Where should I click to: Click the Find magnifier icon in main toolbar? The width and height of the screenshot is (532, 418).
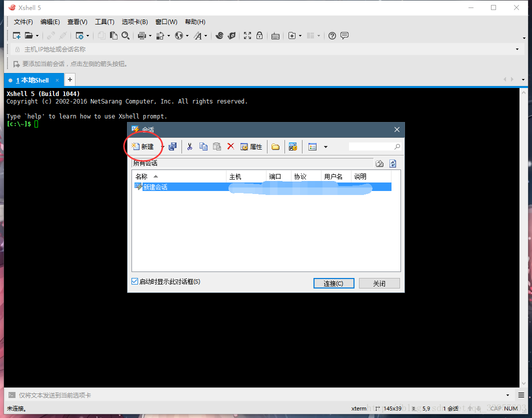(x=125, y=35)
